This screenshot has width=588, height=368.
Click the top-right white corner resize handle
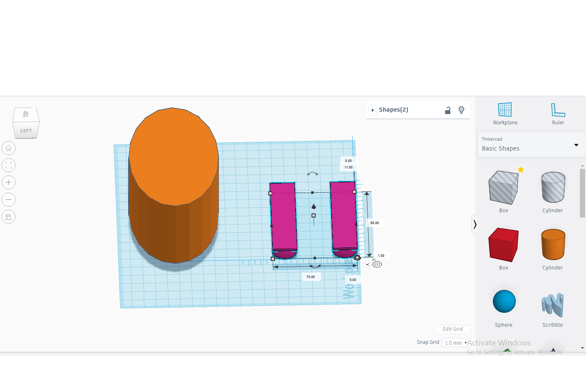(x=354, y=192)
